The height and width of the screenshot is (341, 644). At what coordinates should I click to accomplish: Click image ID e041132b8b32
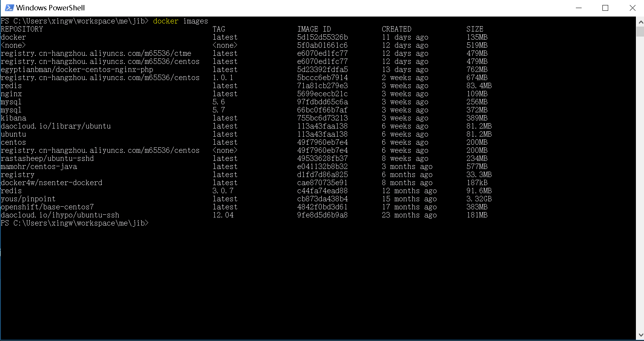[x=323, y=167]
